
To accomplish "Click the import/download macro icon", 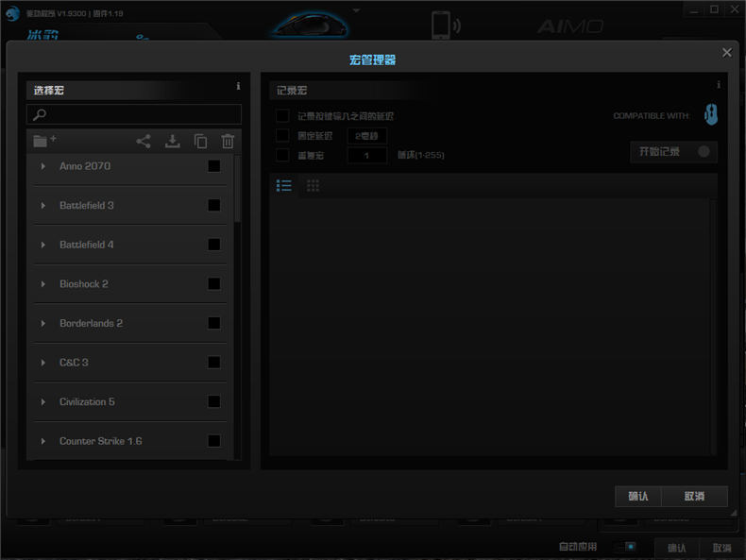I will coord(172,142).
